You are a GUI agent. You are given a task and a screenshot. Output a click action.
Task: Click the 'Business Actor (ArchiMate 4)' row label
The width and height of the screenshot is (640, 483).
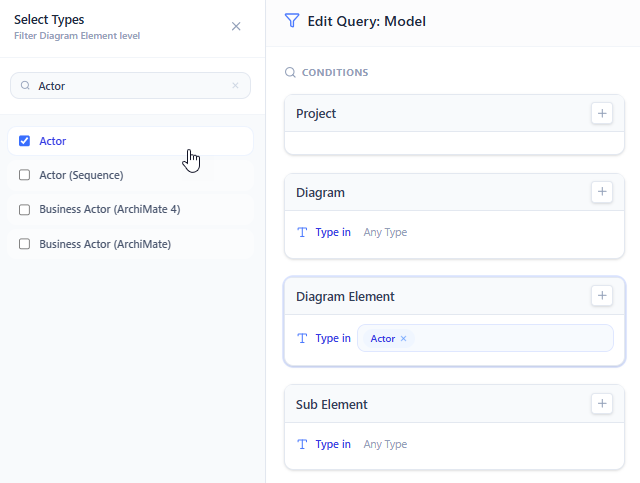pyautogui.click(x=110, y=209)
